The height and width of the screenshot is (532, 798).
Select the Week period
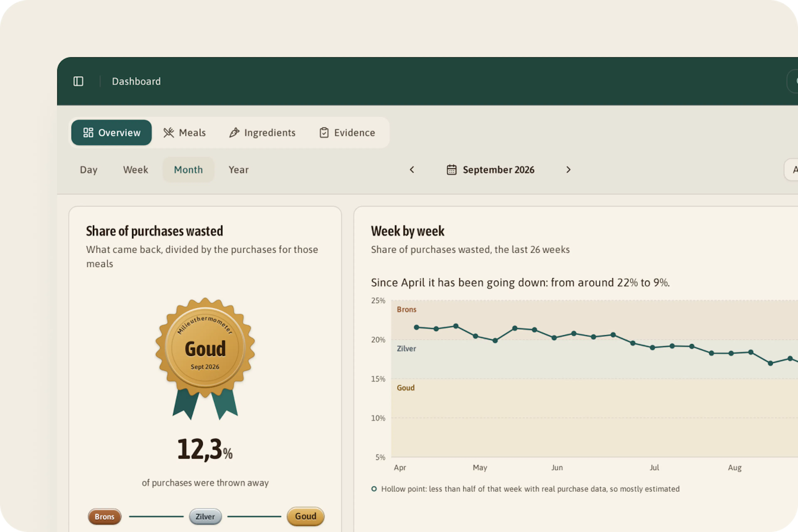[135, 170]
